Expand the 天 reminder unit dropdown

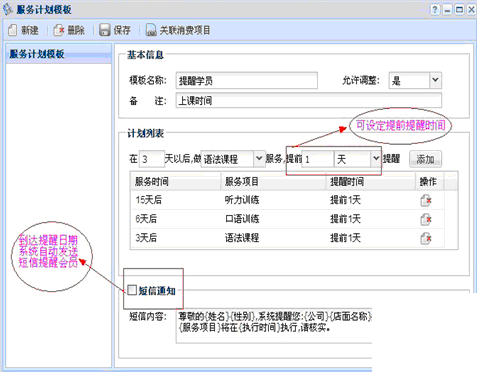pyautogui.click(x=376, y=158)
